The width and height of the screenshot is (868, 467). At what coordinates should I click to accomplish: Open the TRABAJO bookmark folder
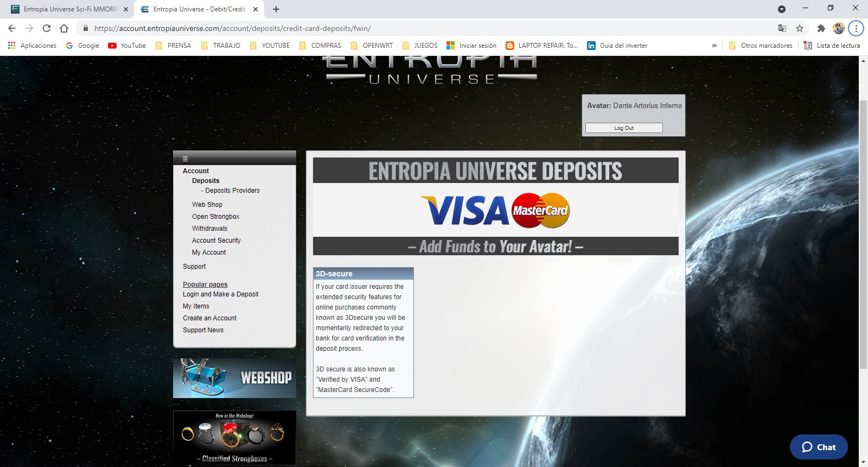pyautogui.click(x=220, y=46)
